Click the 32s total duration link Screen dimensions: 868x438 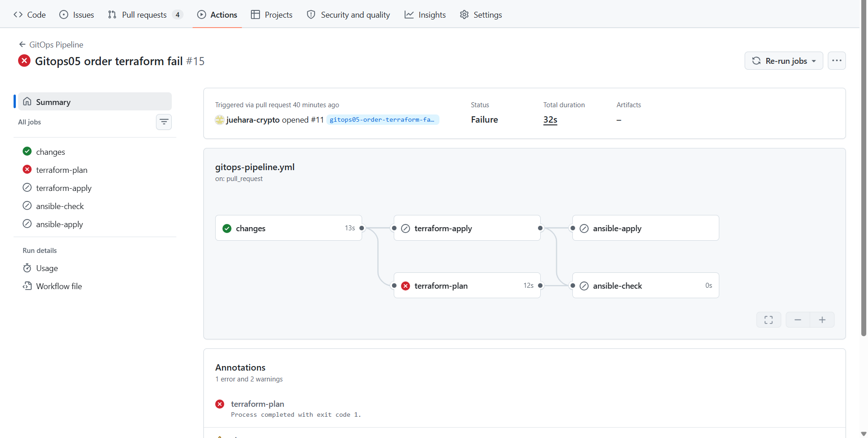550,119
